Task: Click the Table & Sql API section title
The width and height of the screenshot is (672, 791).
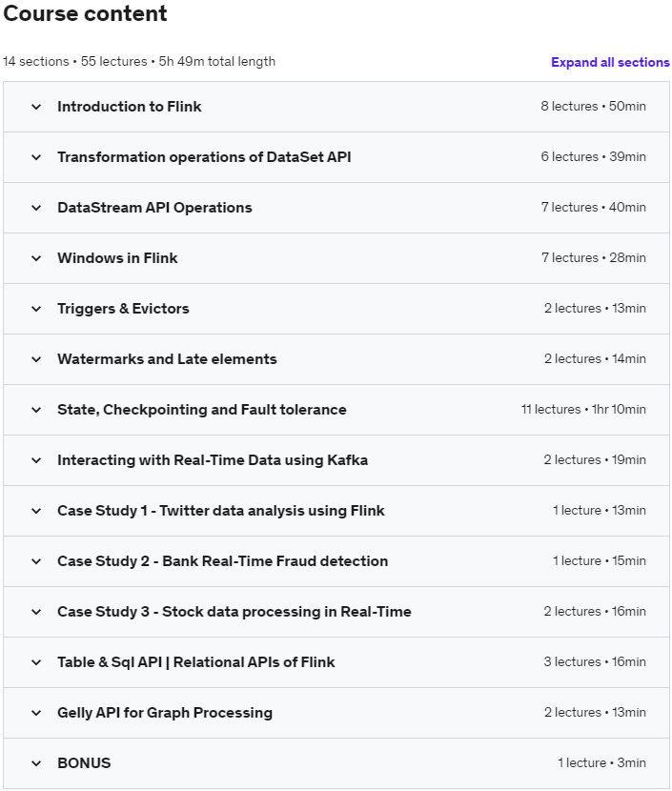Action: pyautogui.click(x=195, y=662)
